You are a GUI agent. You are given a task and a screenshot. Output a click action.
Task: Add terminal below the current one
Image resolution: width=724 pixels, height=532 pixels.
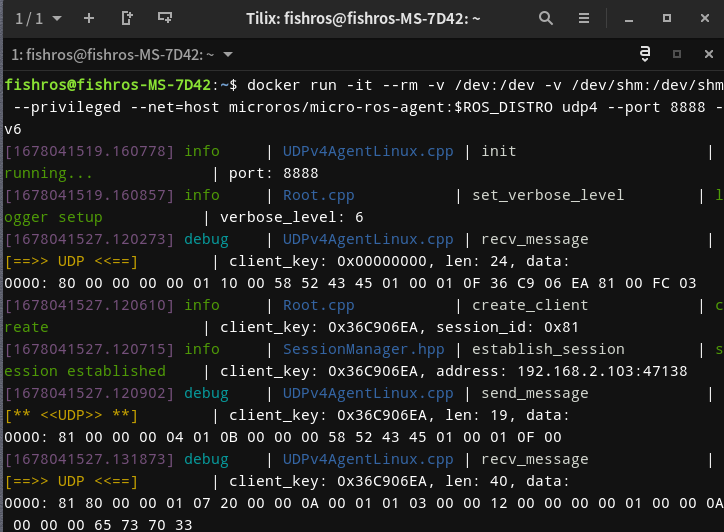pyautogui.click(x=165, y=18)
